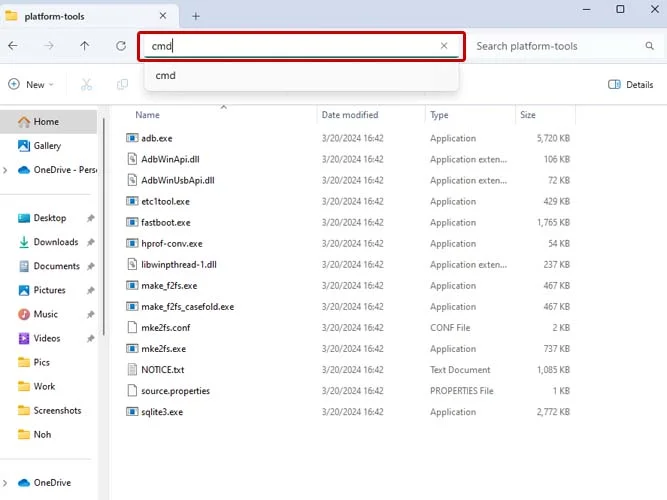Click the Copy toolbar icon
This screenshot has height=500, width=667.
click(x=122, y=84)
